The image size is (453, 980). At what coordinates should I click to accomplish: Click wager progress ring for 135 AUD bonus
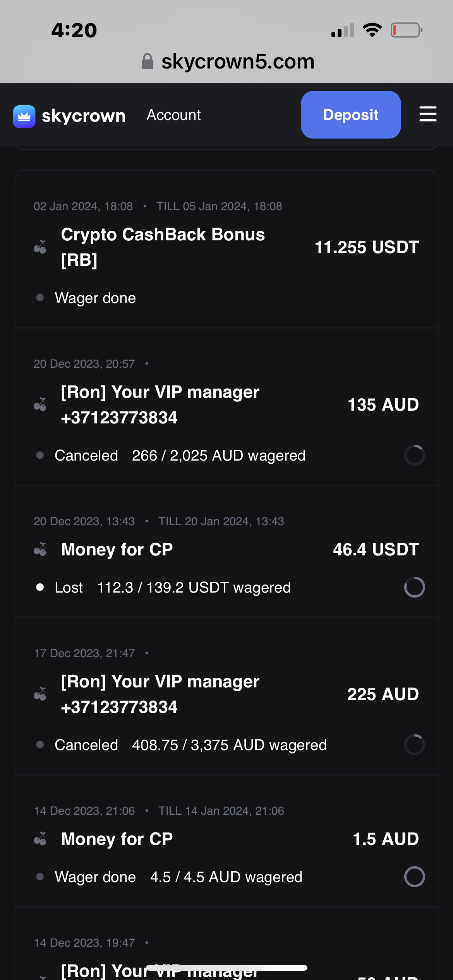(414, 455)
